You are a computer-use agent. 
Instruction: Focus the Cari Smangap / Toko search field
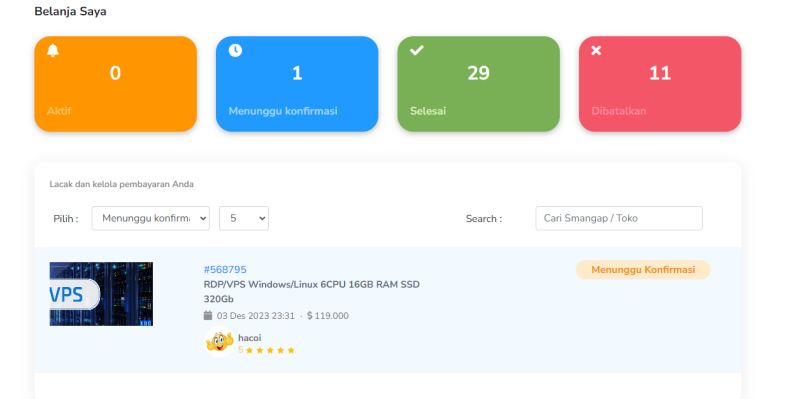(x=619, y=218)
